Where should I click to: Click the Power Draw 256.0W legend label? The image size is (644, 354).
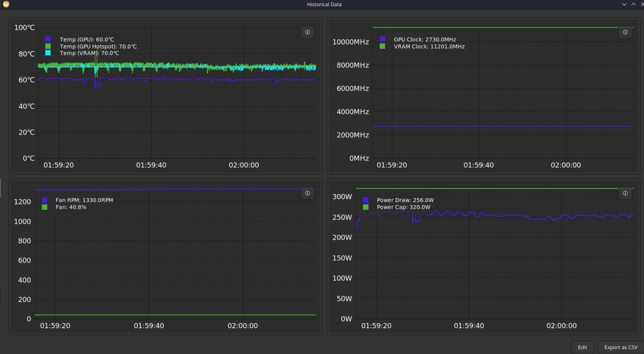(x=405, y=200)
